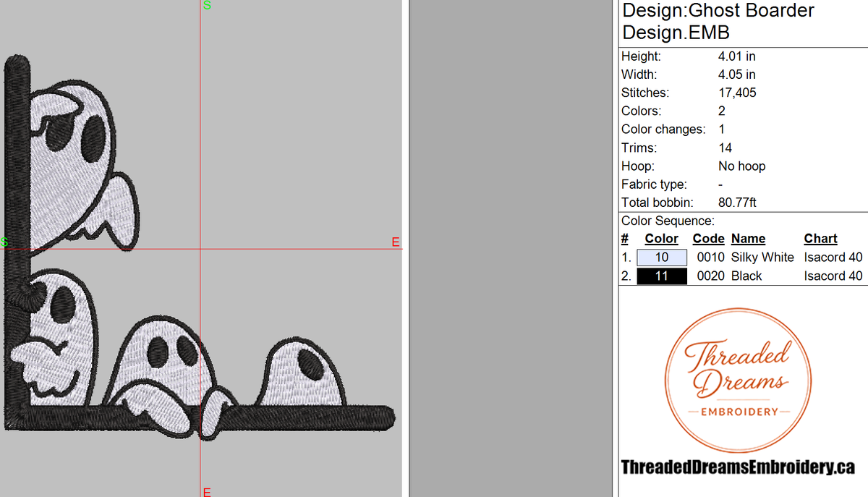The width and height of the screenshot is (868, 497).
Task: Click the Silky White color swatch 10
Action: click(662, 258)
